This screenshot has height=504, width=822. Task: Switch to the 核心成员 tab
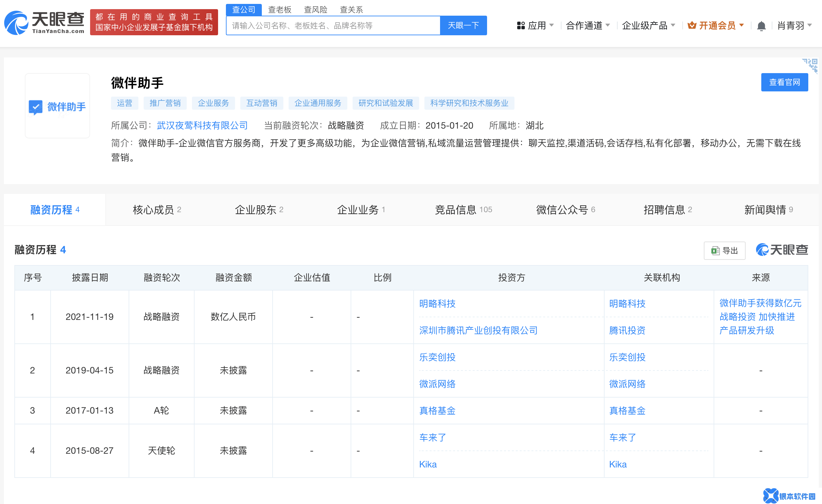157,210
